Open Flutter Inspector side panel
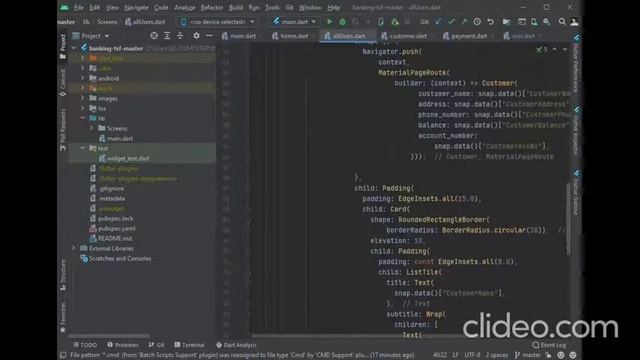Screen dimensions: 640x360 [576, 131]
